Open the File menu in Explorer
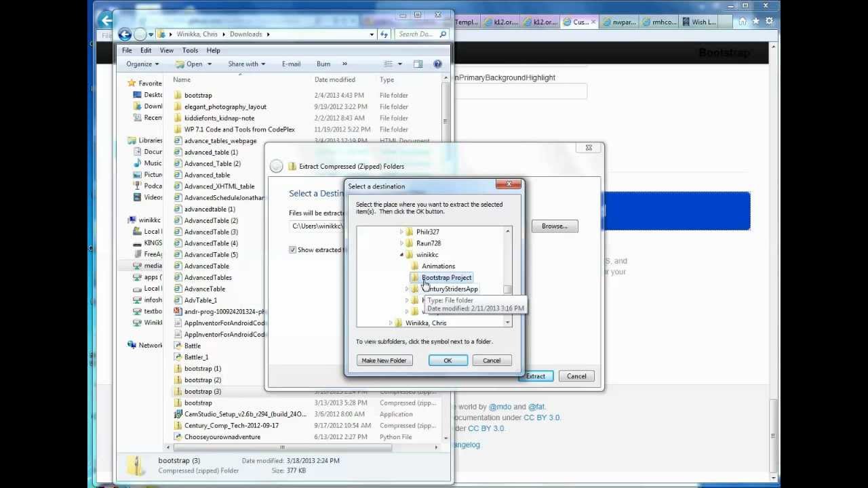This screenshot has height=488, width=868. (127, 50)
